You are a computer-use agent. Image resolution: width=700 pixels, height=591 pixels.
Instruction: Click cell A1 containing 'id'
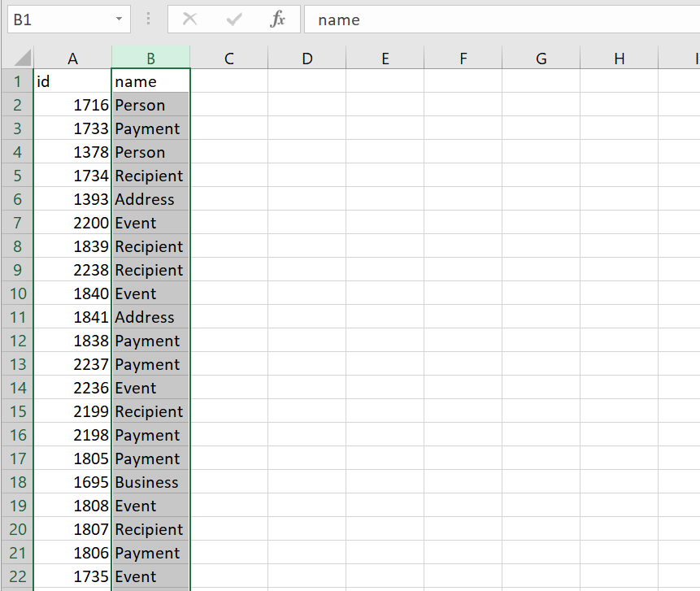pos(73,81)
